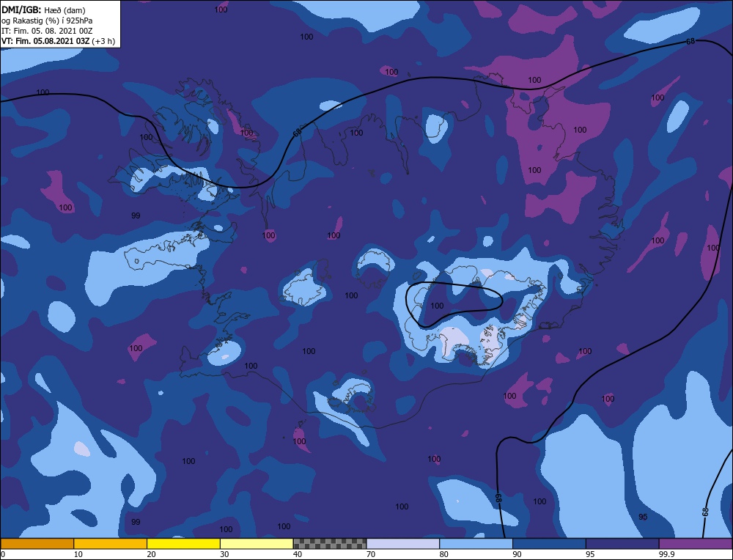Viewport: 733px width, 560px height.
Task: Click the '95' humidity label on the map
Action: (x=643, y=517)
